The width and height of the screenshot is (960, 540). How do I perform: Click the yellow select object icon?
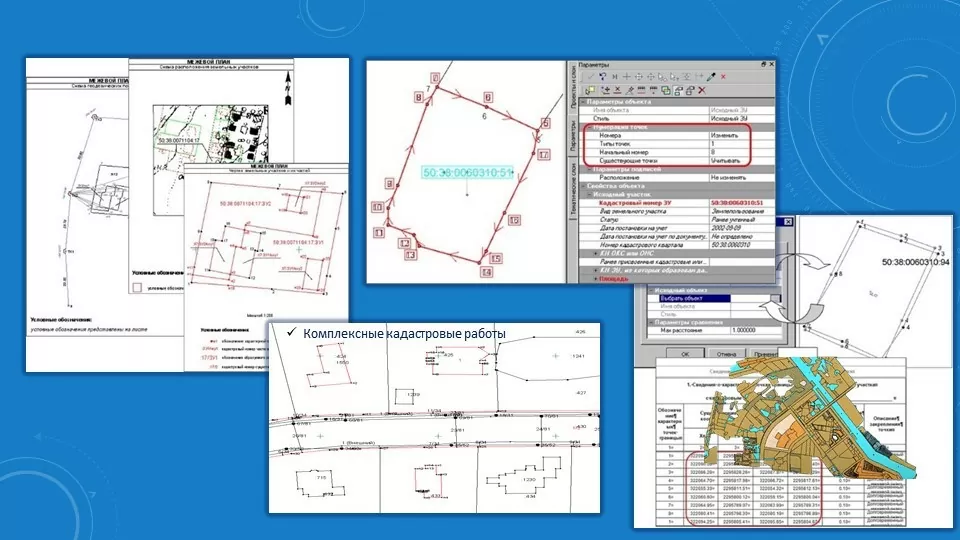point(590,91)
